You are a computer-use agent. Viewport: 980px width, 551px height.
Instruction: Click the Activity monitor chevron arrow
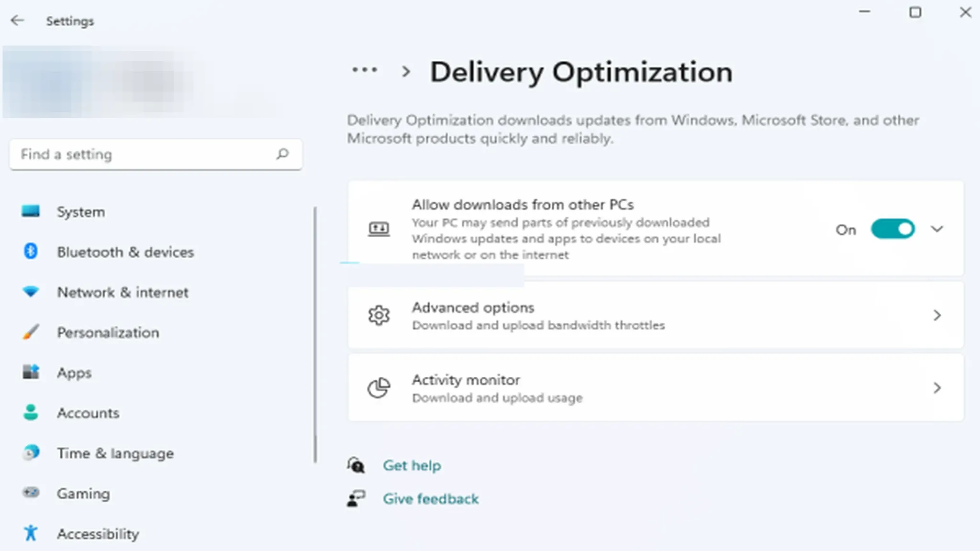[937, 388]
